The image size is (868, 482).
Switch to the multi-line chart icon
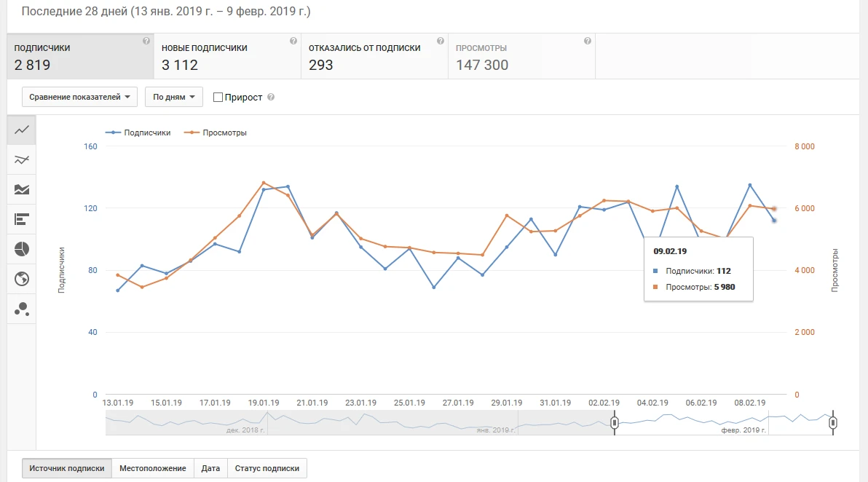pyautogui.click(x=22, y=159)
